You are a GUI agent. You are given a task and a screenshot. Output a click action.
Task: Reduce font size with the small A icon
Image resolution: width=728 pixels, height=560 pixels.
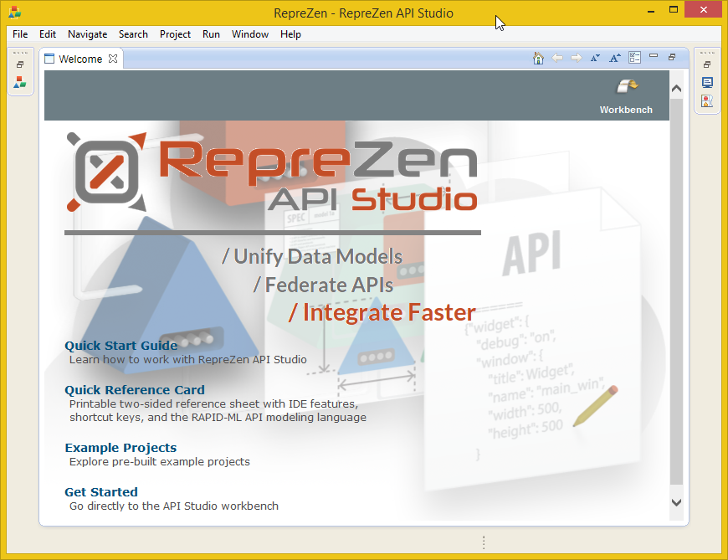595,58
